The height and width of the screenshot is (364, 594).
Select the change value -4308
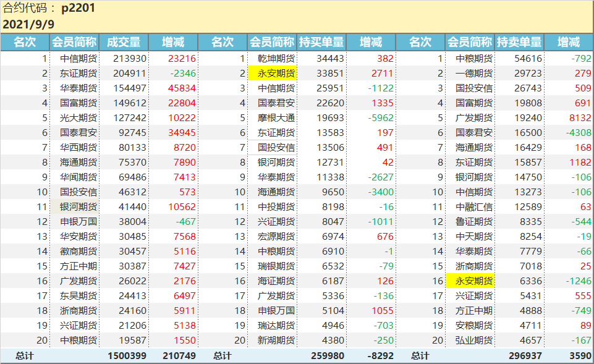(x=579, y=133)
